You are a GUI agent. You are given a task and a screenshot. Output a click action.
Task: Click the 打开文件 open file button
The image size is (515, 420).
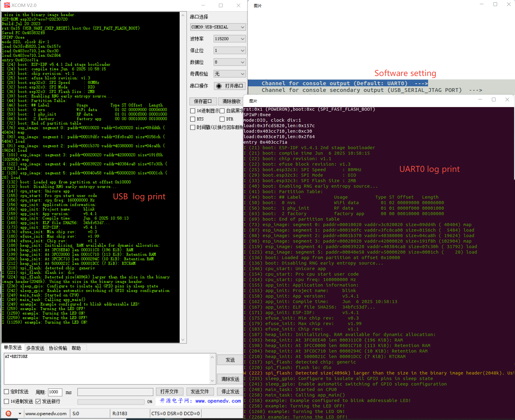point(169,392)
